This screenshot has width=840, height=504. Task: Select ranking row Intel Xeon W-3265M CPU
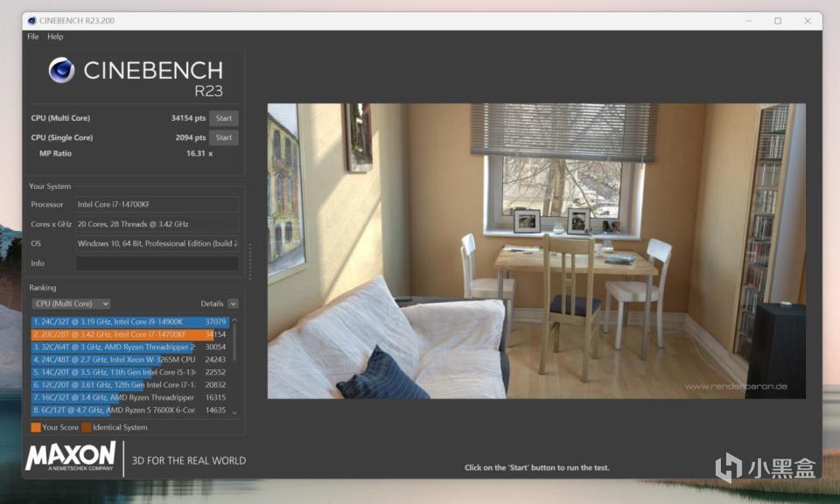click(x=129, y=360)
